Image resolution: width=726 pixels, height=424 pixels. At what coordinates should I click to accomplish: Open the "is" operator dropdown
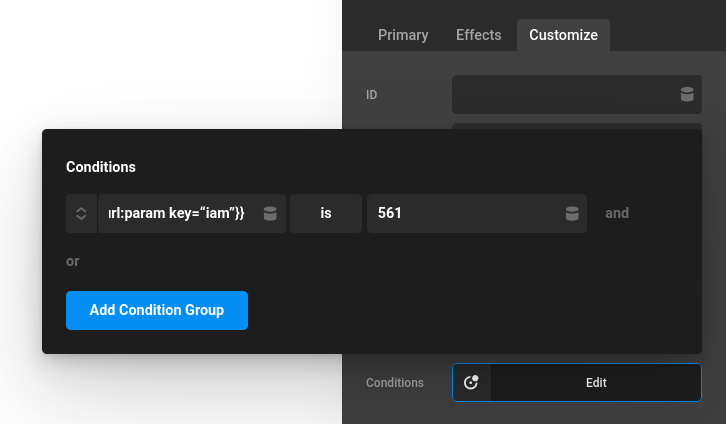[x=326, y=213]
